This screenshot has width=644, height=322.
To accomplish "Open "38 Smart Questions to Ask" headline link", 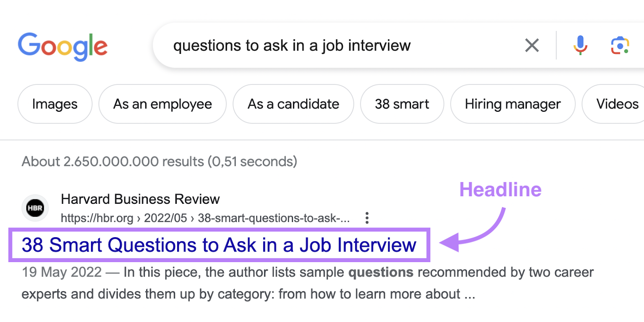I will (x=219, y=245).
